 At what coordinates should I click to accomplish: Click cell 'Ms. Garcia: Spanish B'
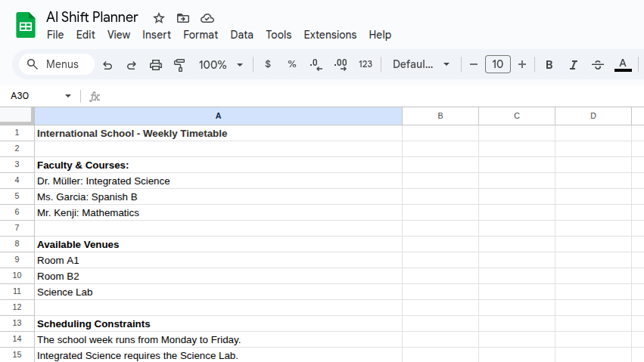coord(218,196)
